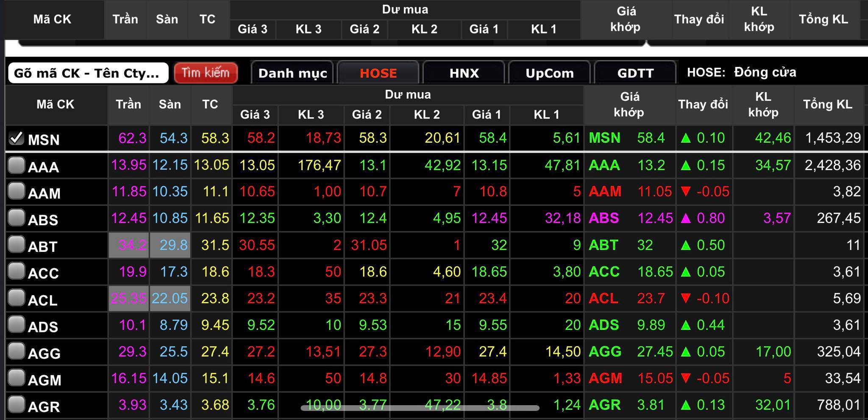Screen dimensions: 868x420
Task: Click MSN total volume 1,453,29
Action: 833,138
